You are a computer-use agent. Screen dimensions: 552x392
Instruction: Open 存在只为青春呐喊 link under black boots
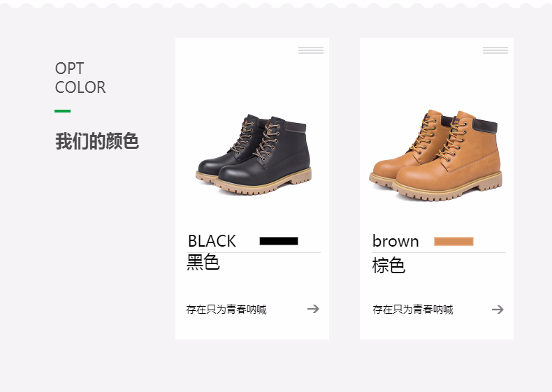tap(226, 310)
